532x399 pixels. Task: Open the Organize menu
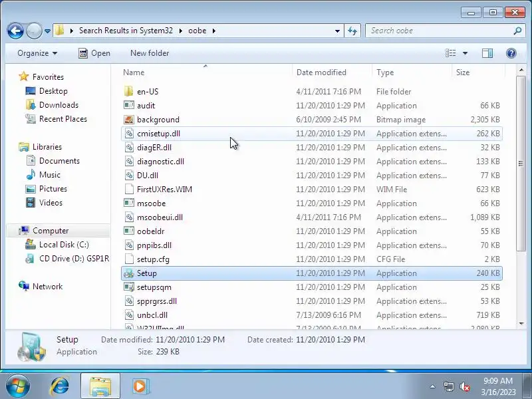point(37,53)
